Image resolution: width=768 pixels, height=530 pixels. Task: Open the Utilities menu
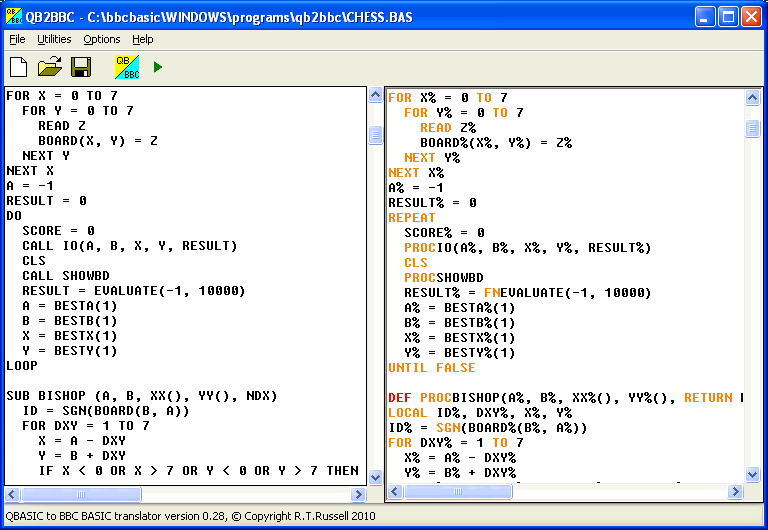pos(54,39)
